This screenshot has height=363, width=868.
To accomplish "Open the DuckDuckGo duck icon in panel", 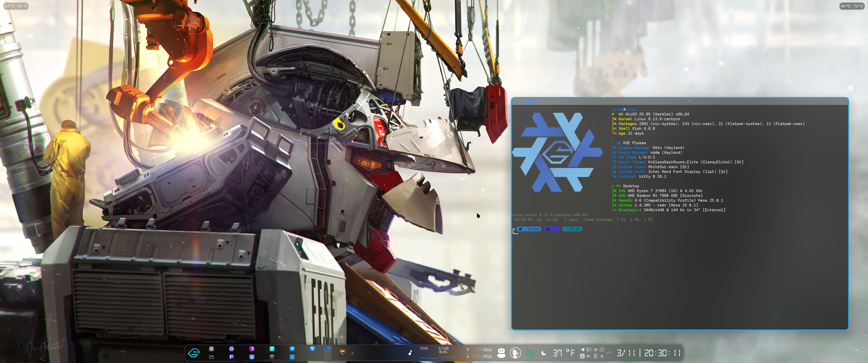I will tap(515, 353).
